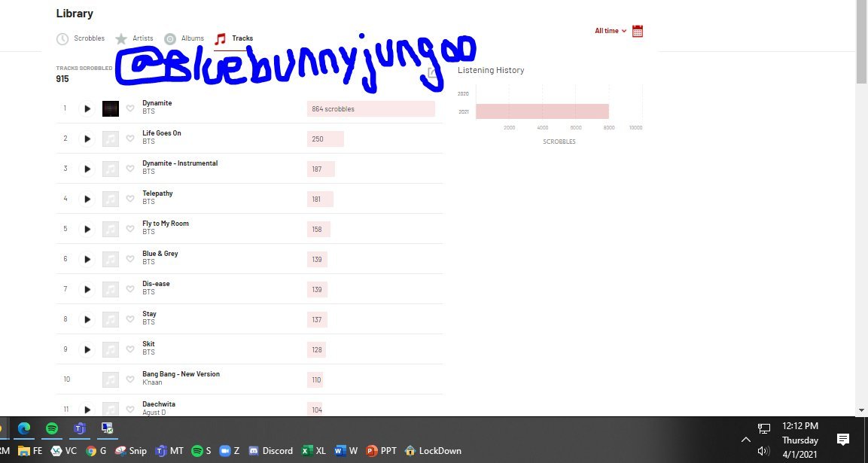This screenshot has height=463, width=868.
Task: Play the Dis-ease track
Action: click(87, 289)
